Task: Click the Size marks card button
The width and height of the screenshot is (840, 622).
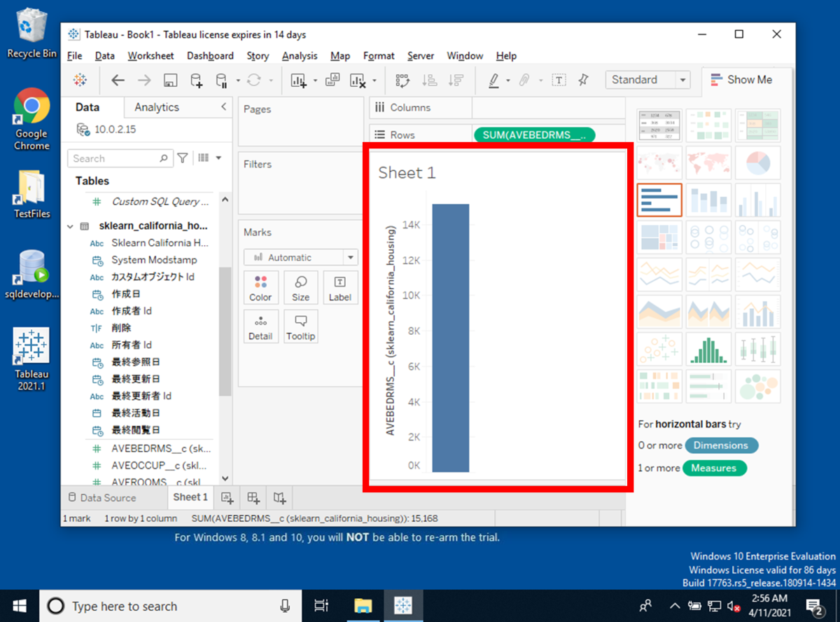Action: pos(300,287)
